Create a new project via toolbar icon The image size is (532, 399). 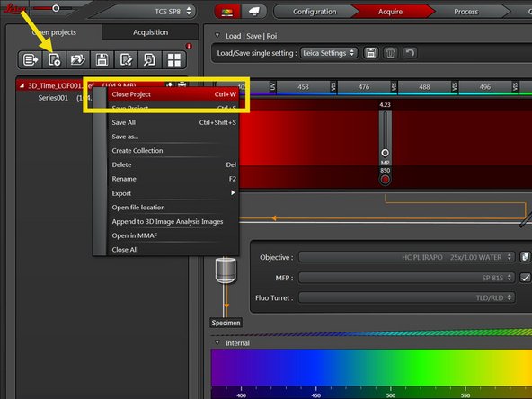(x=54, y=60)
